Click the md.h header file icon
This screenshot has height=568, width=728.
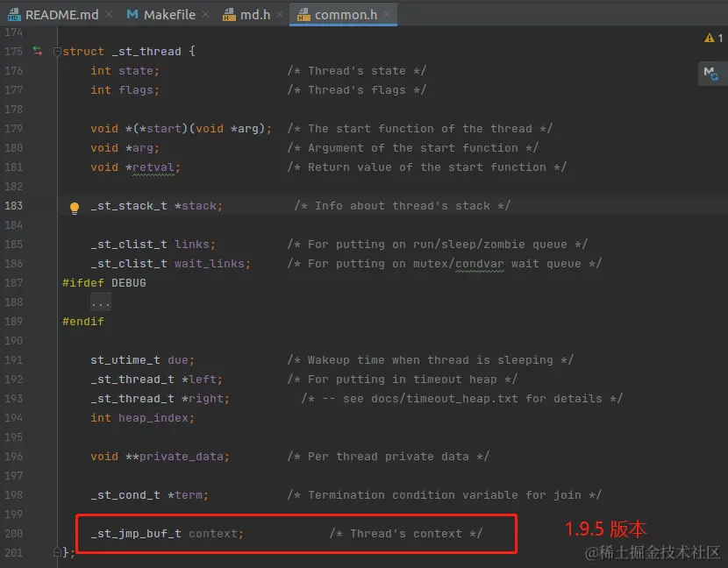[x=229, y=15]
